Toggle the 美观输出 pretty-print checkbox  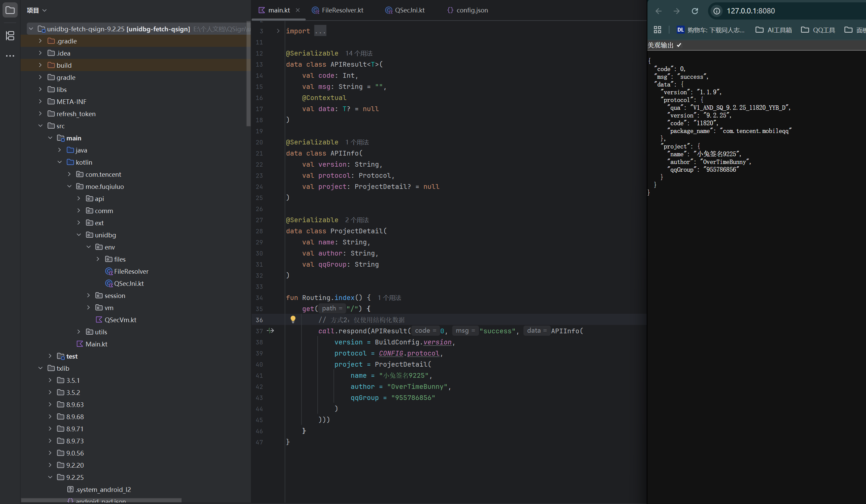point(679,45)
